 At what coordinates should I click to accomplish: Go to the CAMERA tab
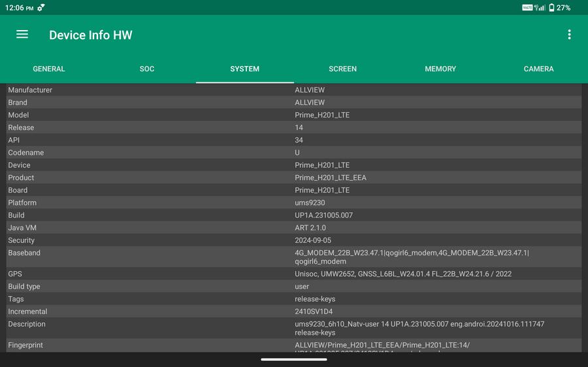(x=538, y=69)
